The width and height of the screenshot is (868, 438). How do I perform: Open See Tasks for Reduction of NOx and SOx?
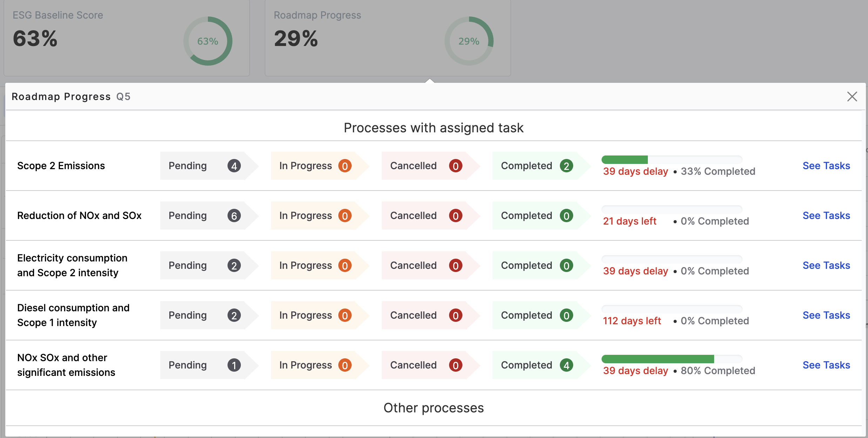[x=826, y=215]
